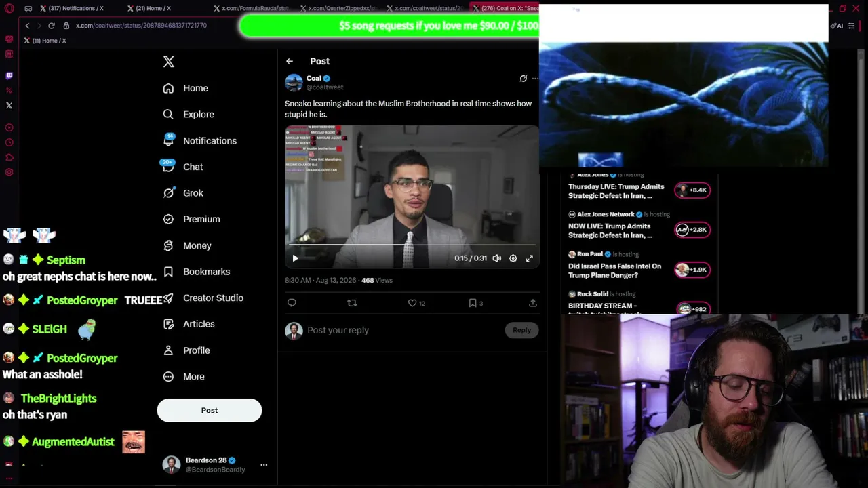Click the 468 Views count

pos(377,280)
